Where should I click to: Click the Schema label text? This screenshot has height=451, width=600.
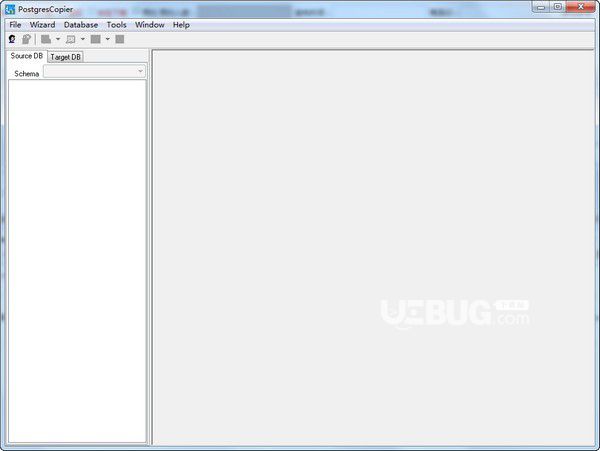click(x=27, y=73)
